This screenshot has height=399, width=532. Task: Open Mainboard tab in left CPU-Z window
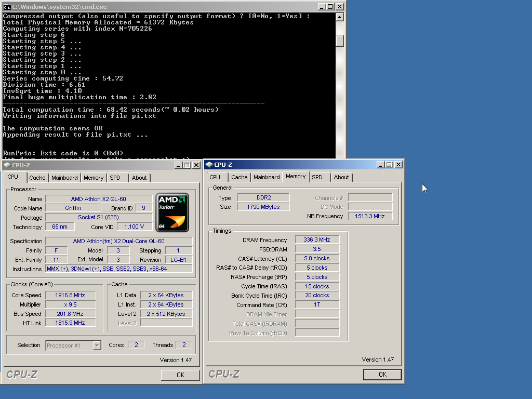(x=64, y=178)
